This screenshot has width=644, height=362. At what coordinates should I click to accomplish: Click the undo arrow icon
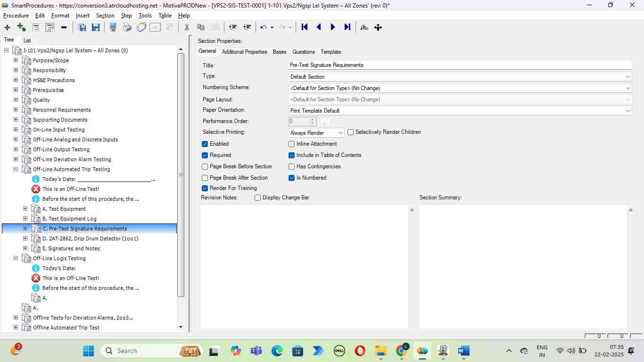[264, 27]
